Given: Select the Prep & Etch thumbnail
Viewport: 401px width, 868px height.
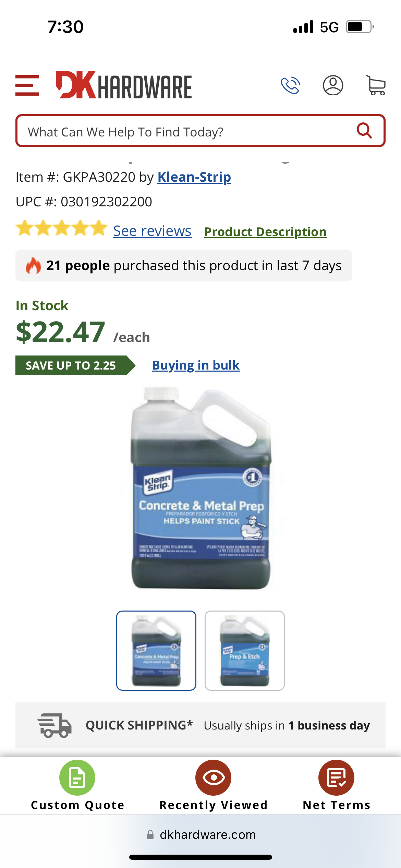Looking at the screenshot, I should [245, 651].
